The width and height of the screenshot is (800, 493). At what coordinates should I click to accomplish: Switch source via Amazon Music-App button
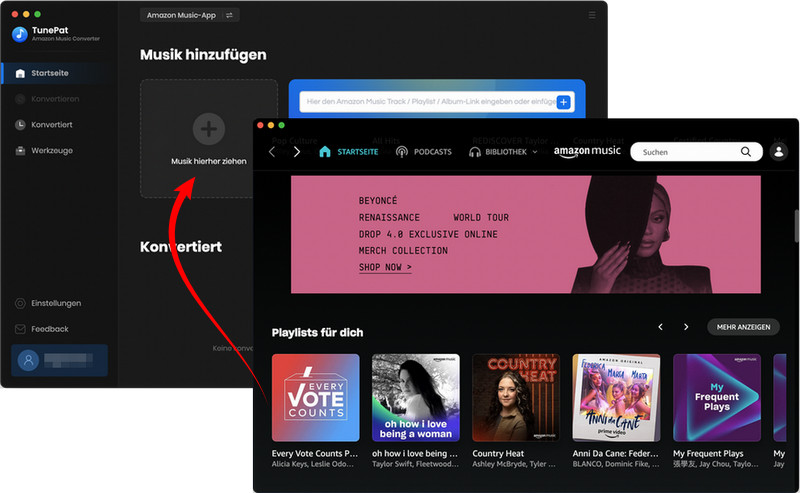189,15
